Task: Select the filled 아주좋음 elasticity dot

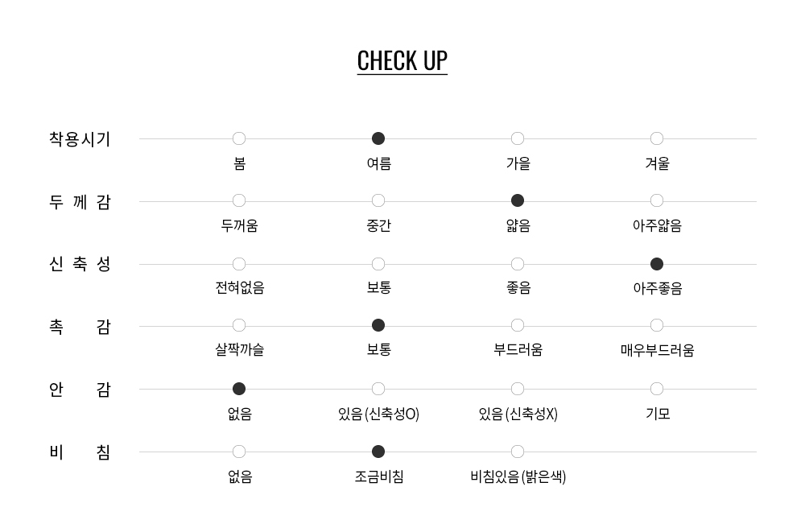Action: pos(657,264)
